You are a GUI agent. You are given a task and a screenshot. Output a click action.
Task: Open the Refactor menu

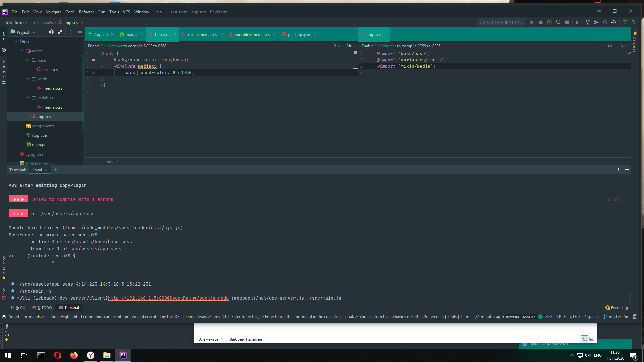coord(87,12)
